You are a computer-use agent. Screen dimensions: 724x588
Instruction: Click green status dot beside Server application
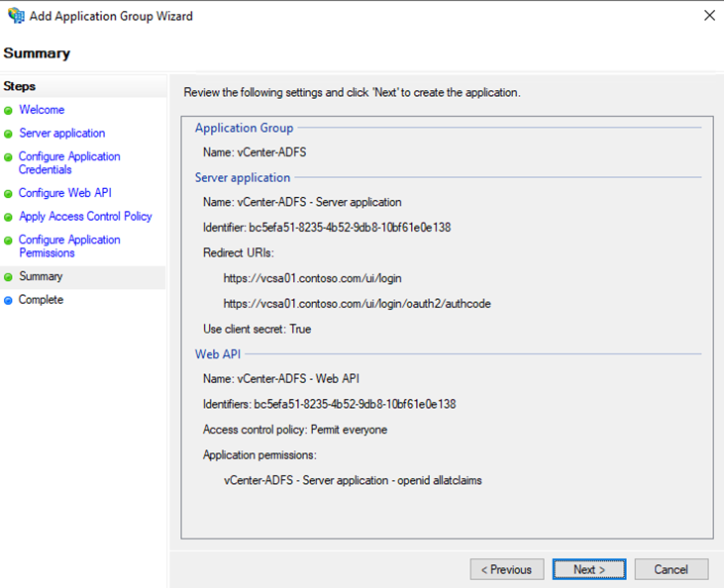(8, 134)
